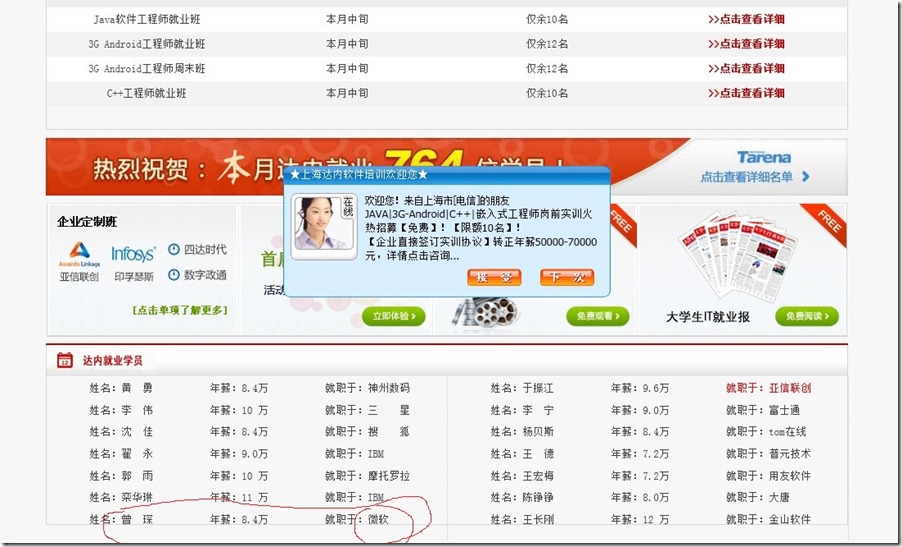Image resolution: width=902 pixels, height=547 pixels.
Task: Click 年薪: 12万 for 王长刚
Action: [640, 519]
